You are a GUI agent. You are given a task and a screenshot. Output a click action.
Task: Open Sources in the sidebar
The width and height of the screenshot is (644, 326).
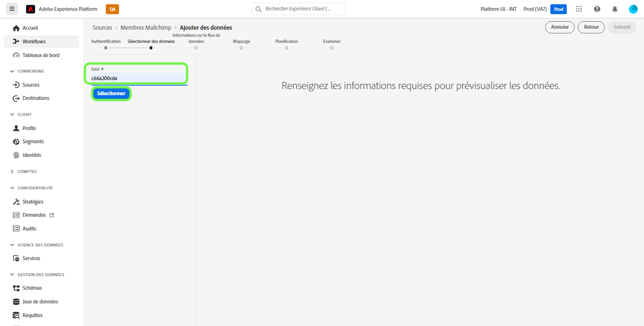31,85
